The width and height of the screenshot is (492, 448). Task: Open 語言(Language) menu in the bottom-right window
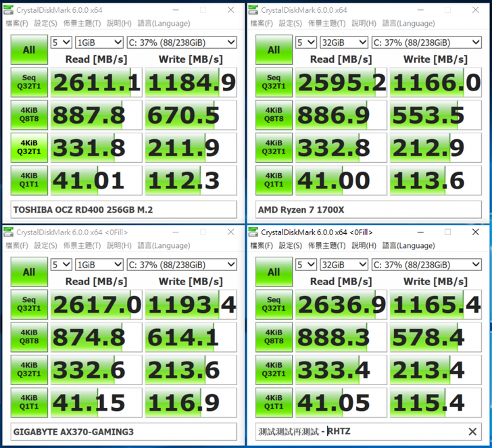(x=408, y=245)
